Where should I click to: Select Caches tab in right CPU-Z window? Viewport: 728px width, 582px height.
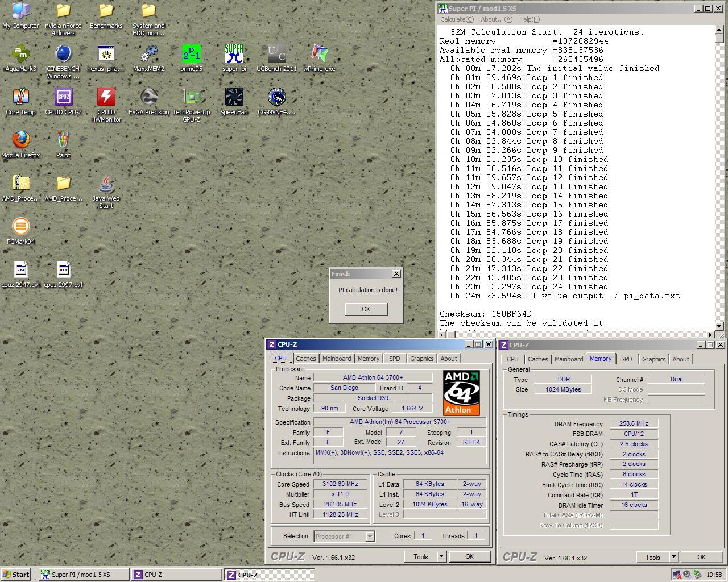pyautogui.click(x=537, y=359)
